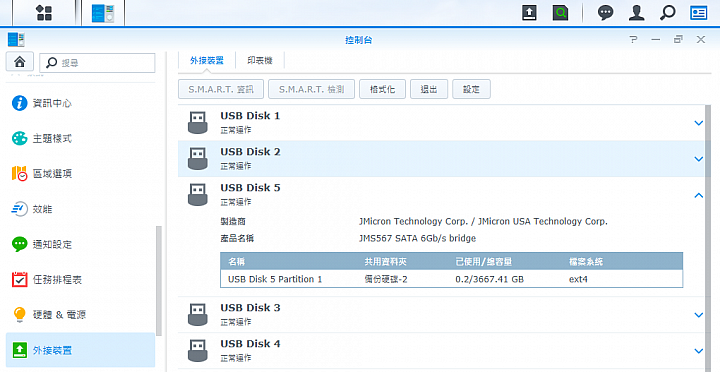Click the 格式化 button

(382, 89)
